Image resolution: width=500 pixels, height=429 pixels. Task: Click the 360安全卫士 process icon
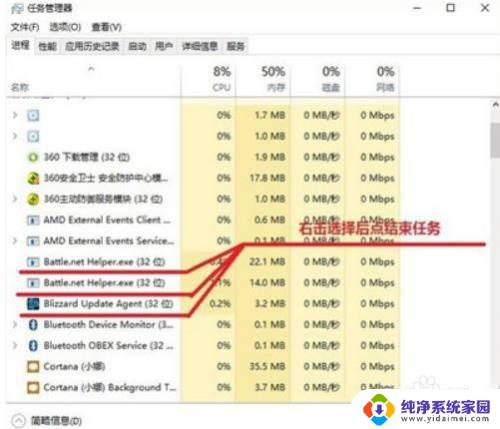(33, 178)
